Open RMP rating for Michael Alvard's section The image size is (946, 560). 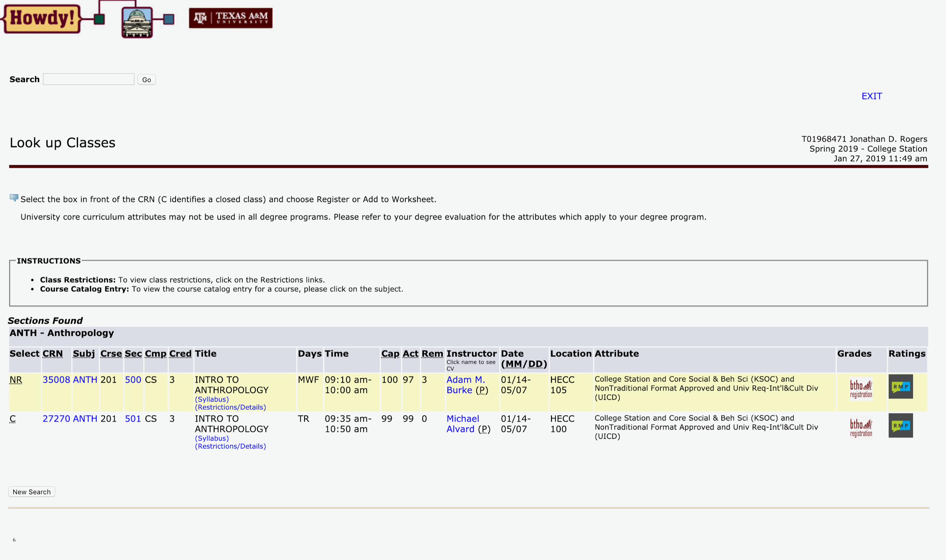point(900,425)
